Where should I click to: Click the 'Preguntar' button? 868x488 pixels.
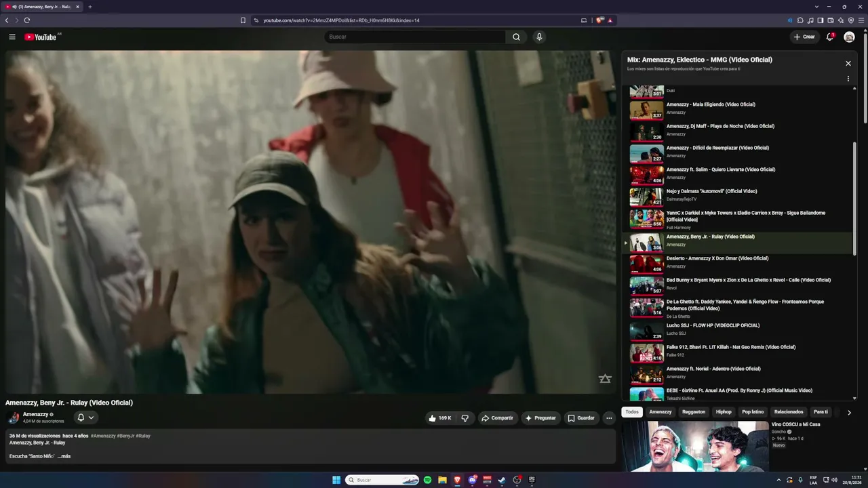540,418
